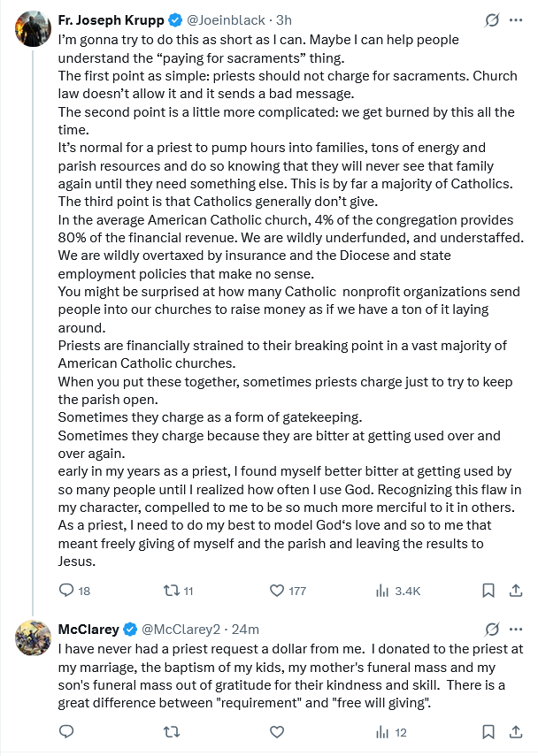Screen dimensions: 538x756
Task: View analytics for post with 3.4K views
Action: (383, 590)
